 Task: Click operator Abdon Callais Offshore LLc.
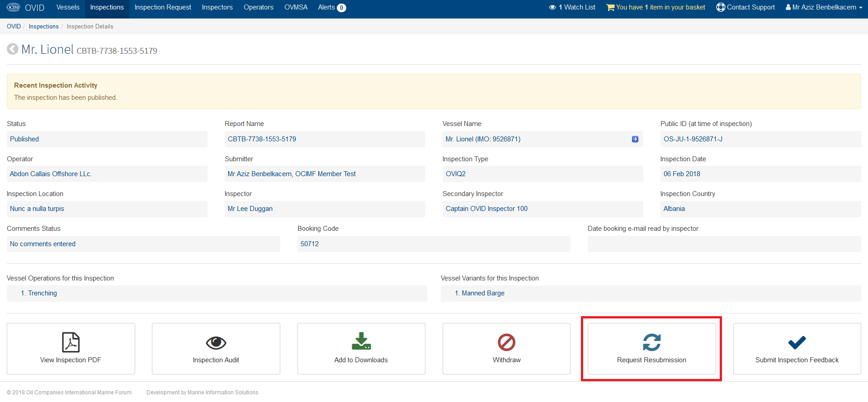(107, 174)
